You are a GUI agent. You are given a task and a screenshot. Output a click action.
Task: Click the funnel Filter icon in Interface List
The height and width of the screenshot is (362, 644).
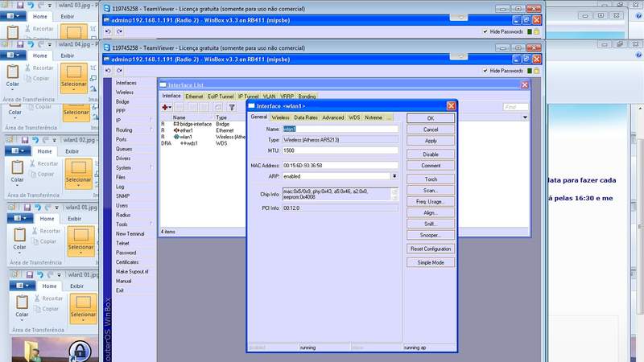tap(232, 108)
